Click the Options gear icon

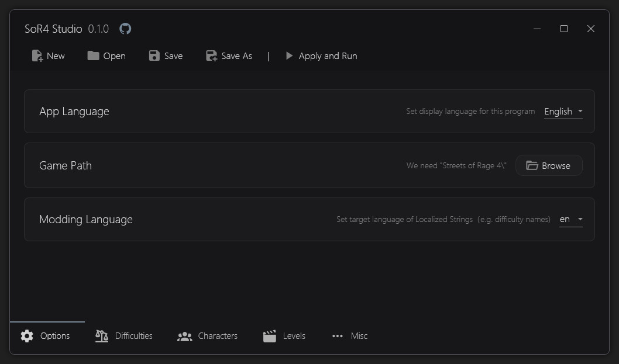[x=26, y=336]
